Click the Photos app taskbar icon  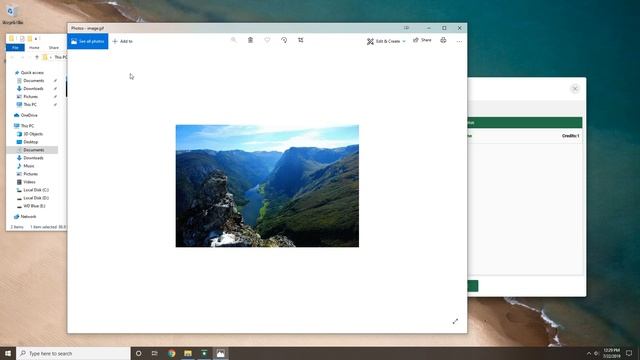pos(220,353)
